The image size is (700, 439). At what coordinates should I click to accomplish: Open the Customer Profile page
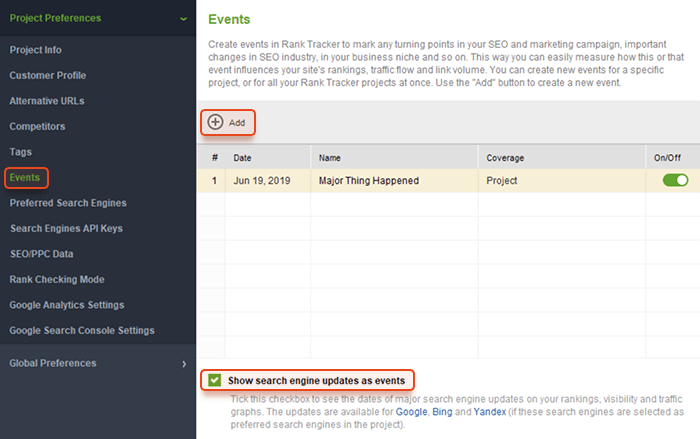click(x=48, y=75)
